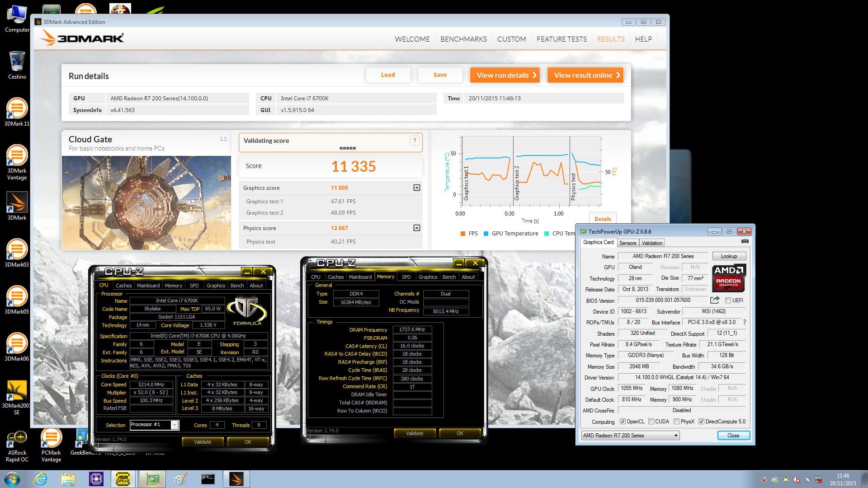Click View result online button
868x488 pixels.
click(x=585, y=75)
